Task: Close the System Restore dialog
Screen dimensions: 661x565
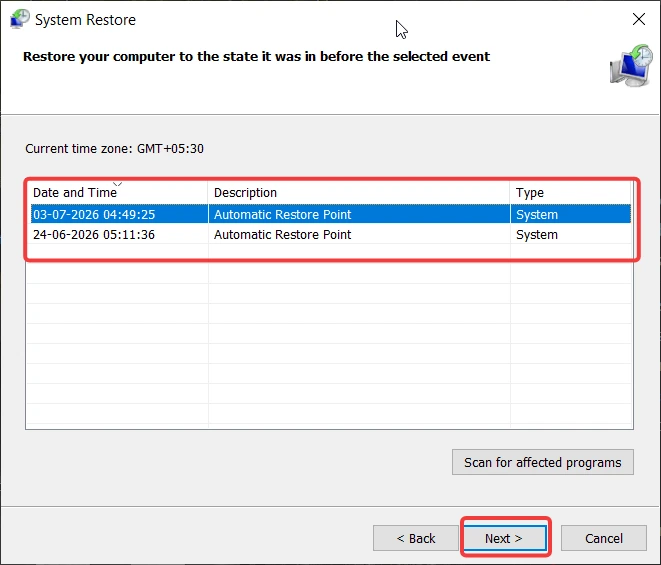Action: point(639,19)
